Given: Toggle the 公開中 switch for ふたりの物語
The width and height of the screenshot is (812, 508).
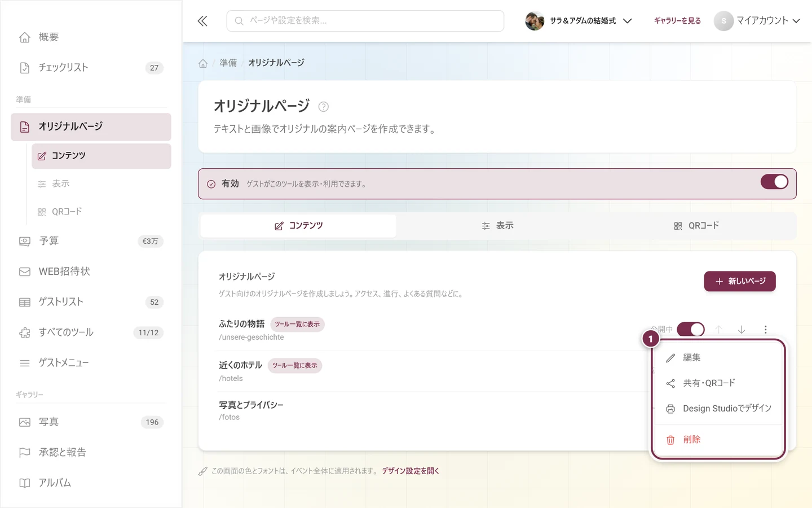Looking at the screenshot, I should pos(691,330).
